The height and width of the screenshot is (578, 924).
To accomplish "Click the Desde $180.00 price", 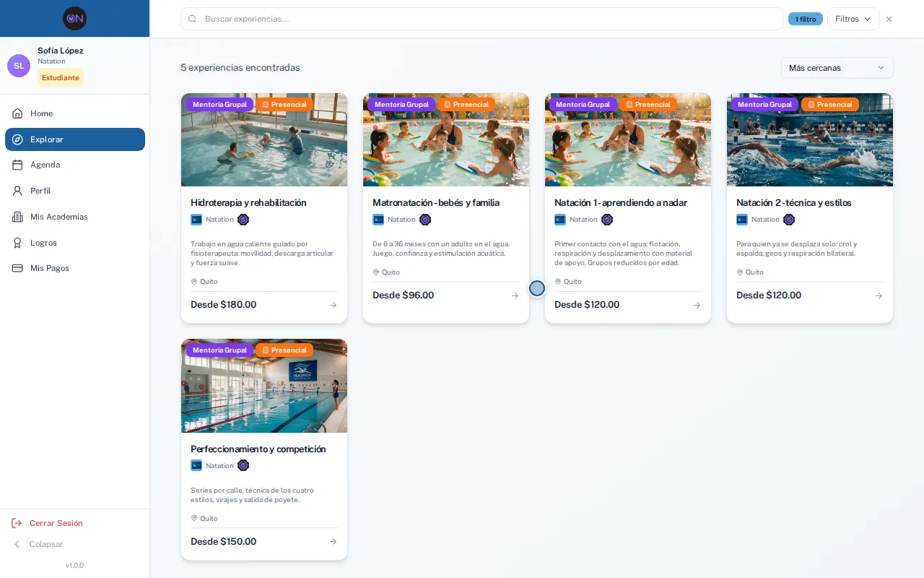I will (224, 305).
